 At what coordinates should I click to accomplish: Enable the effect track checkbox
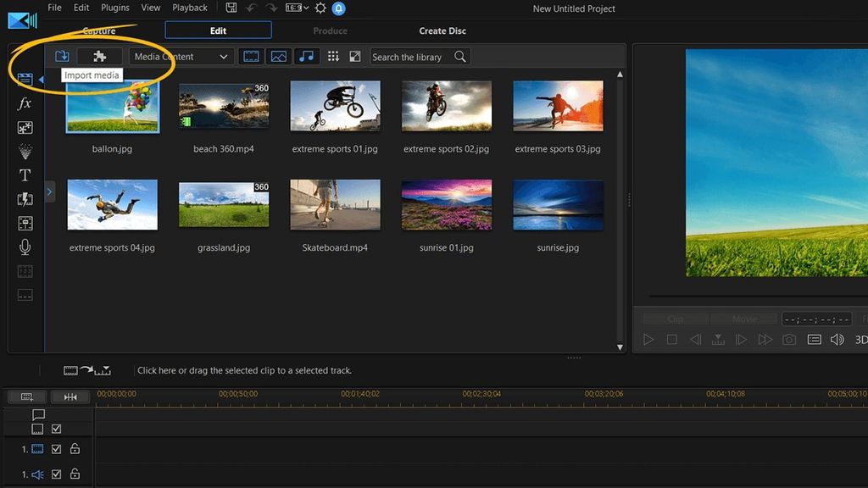click(56, 429)
